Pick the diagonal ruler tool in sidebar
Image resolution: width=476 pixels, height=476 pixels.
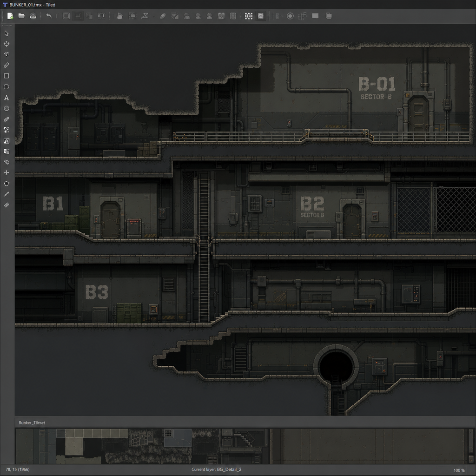[7, 65]
